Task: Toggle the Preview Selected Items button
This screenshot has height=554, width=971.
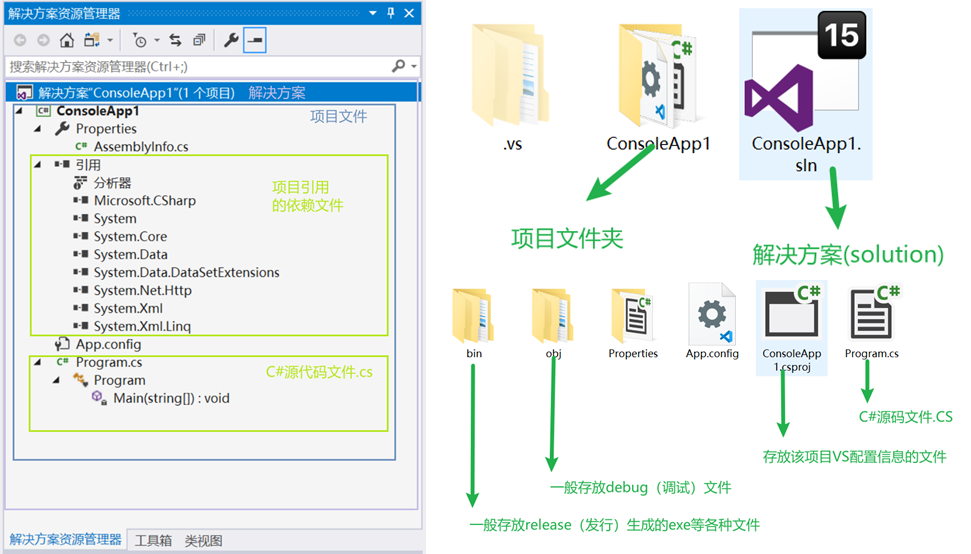Action: click(255, 40)
